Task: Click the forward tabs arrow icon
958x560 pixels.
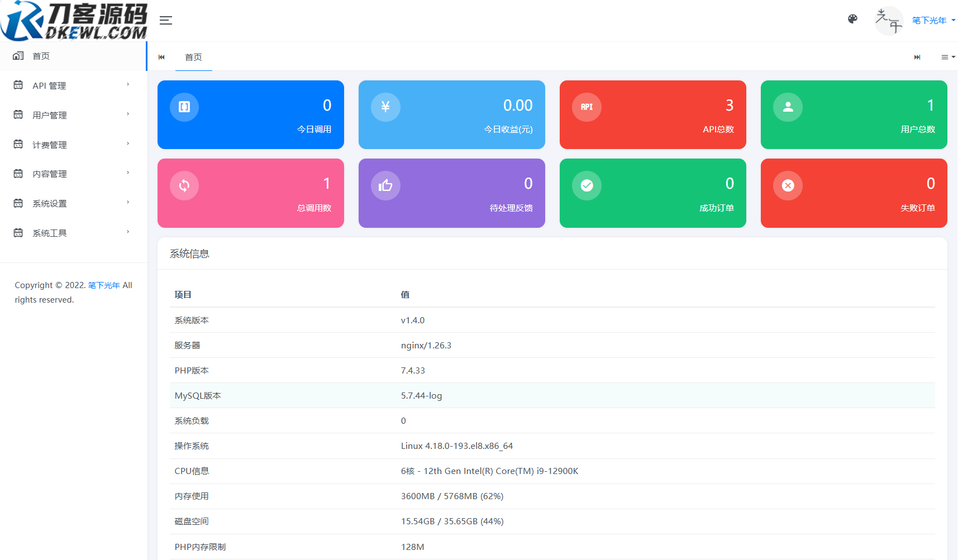Action: click(917, 56)
